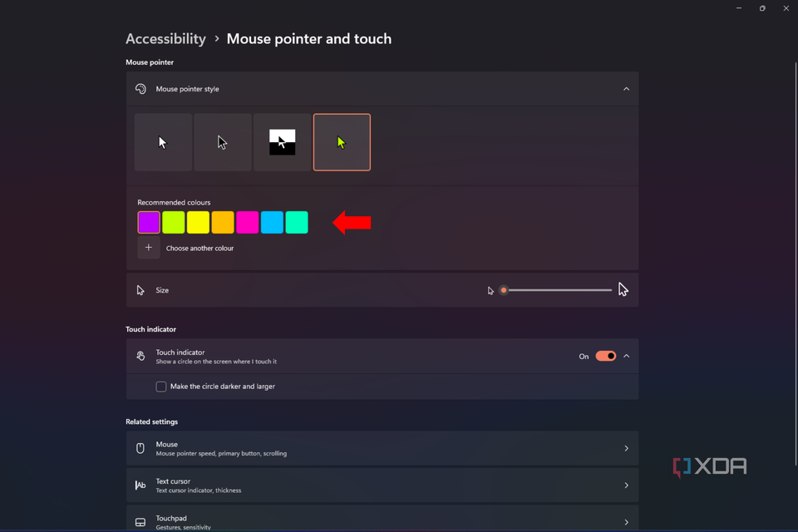
Task: Select the custom green pointer style
Action: coord(342,141)
